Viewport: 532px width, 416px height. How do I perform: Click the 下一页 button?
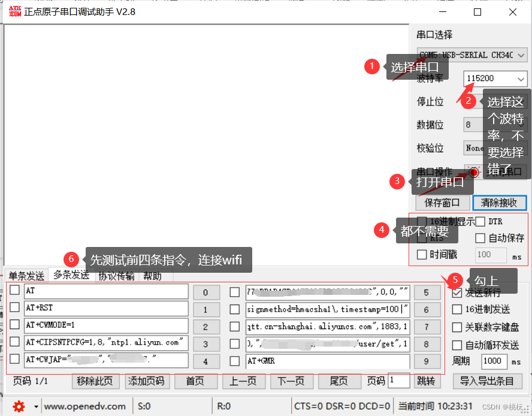click(291, 381)
